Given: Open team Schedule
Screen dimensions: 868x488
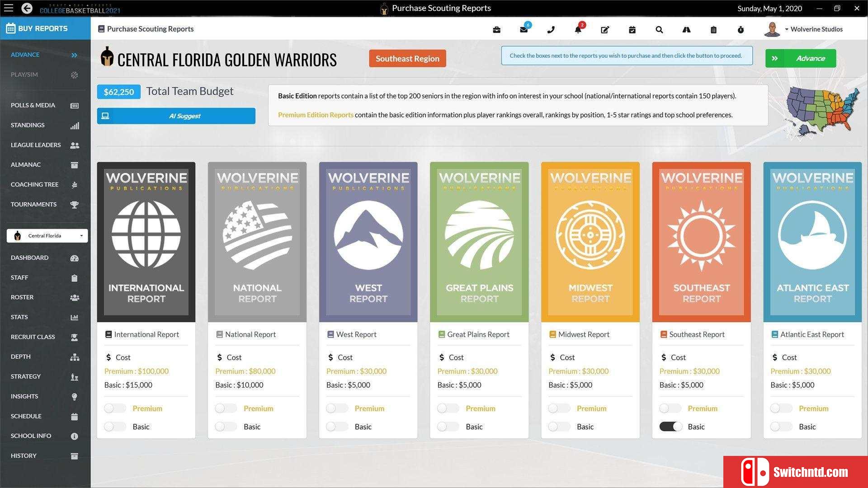Looking at the screenshot, I should 45,416.
